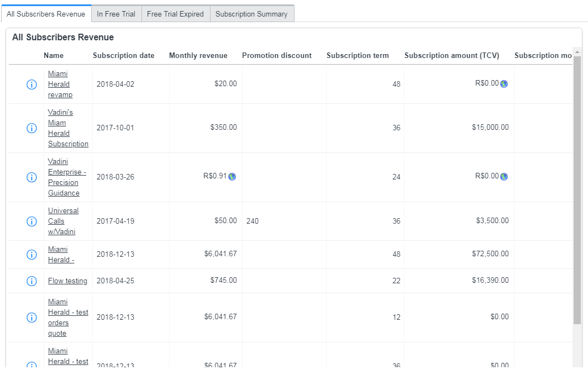The width and height of the screenshot is (588, 370).
Task: Click the $16,390.00 TCV amount
Action: 490,281
